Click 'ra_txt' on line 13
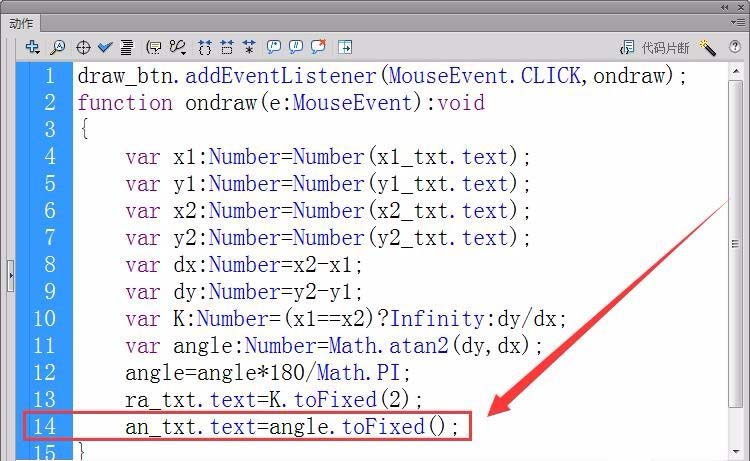This screenshot has height=461, width=750. pos(161,400)
